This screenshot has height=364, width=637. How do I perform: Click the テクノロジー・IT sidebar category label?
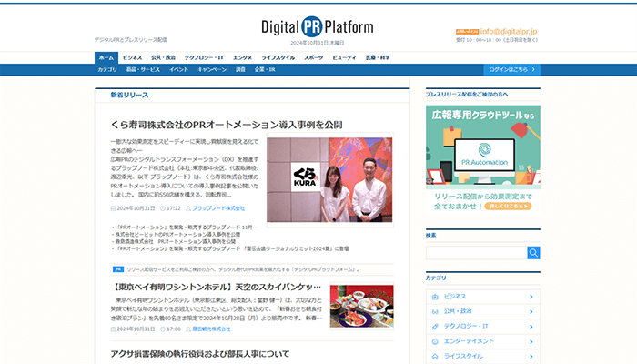pyautogui.click(x=466, y=326)
